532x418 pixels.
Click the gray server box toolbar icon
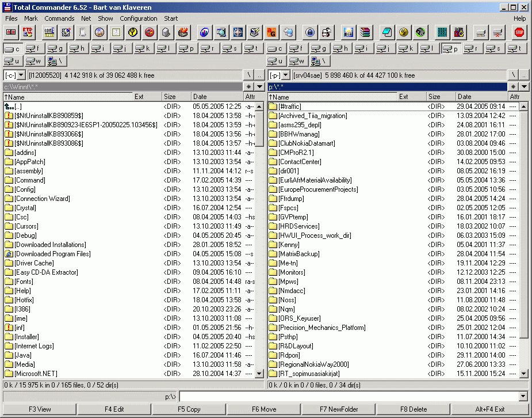[166, 32]
